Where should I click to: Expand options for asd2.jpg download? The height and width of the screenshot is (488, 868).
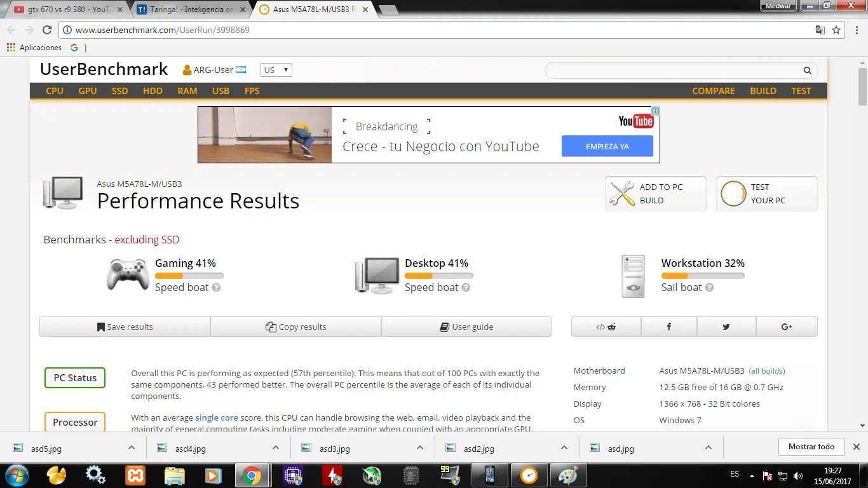[x=564, y=447]
